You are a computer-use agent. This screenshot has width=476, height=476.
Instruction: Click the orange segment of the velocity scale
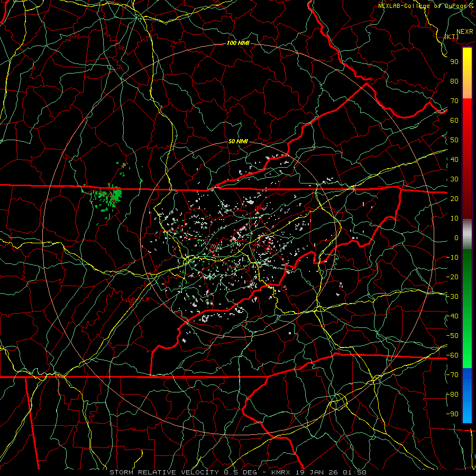pos(467,90)
